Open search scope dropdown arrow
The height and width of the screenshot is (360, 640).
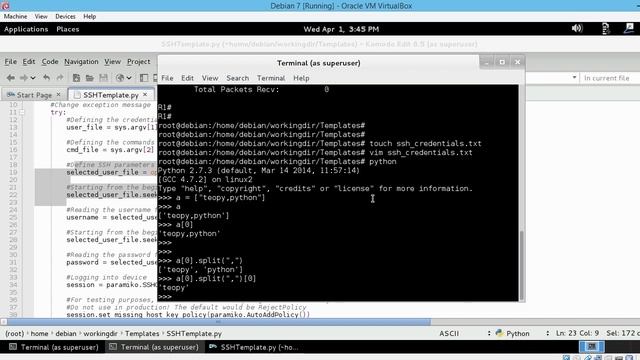[574, 78]
